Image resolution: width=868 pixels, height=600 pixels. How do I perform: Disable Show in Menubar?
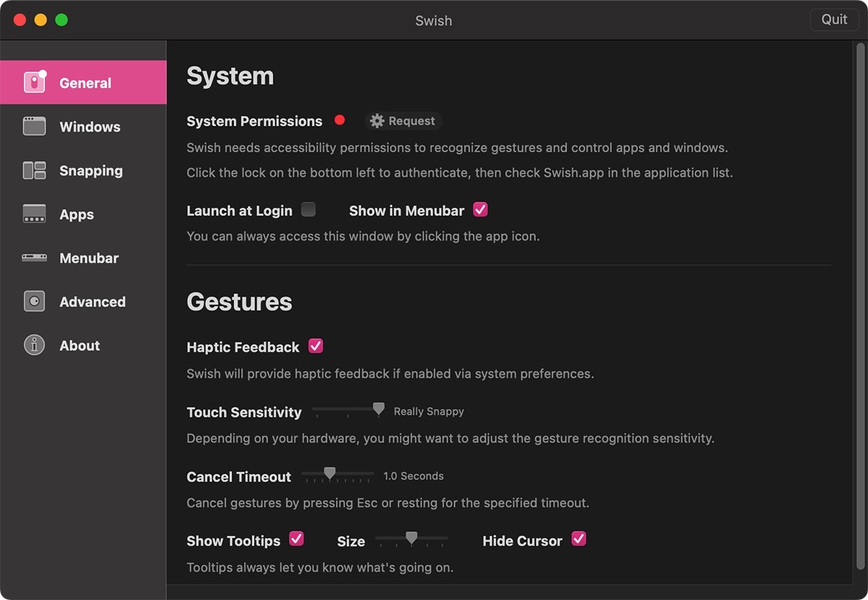(480, 209)
